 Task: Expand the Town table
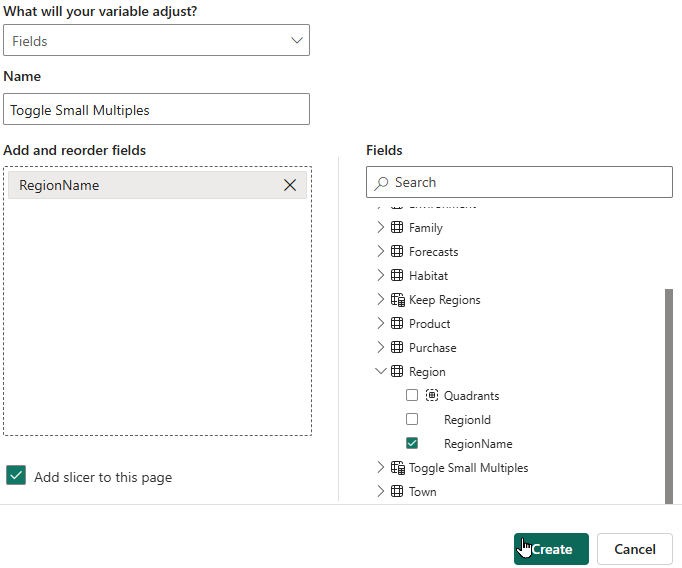pos(381,491)
